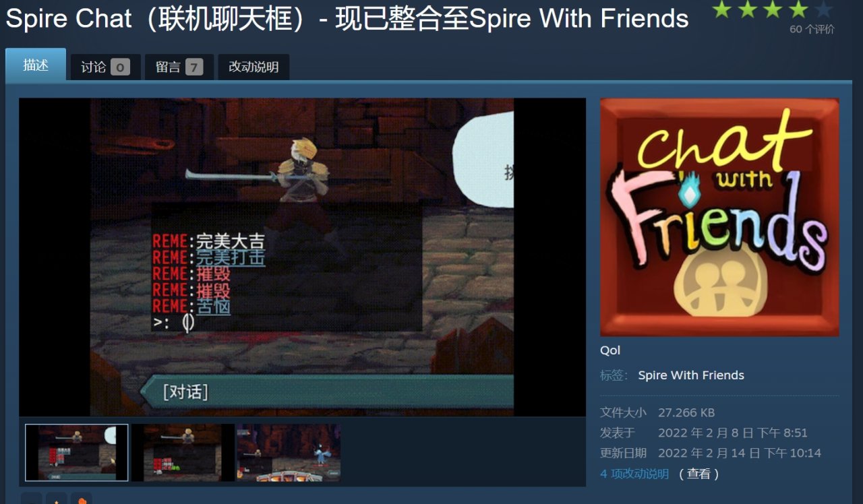
Task: Switch to the 描述 tab
Action: coord(36,65)
